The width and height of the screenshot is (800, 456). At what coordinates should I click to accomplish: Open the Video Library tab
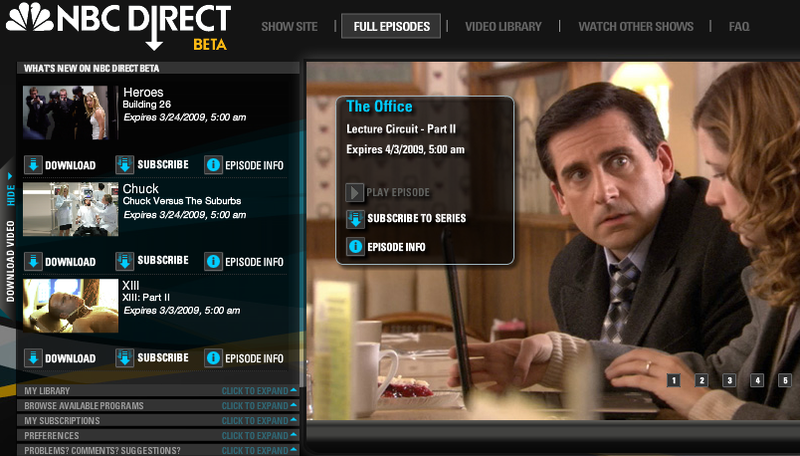[x=503, y=27]
